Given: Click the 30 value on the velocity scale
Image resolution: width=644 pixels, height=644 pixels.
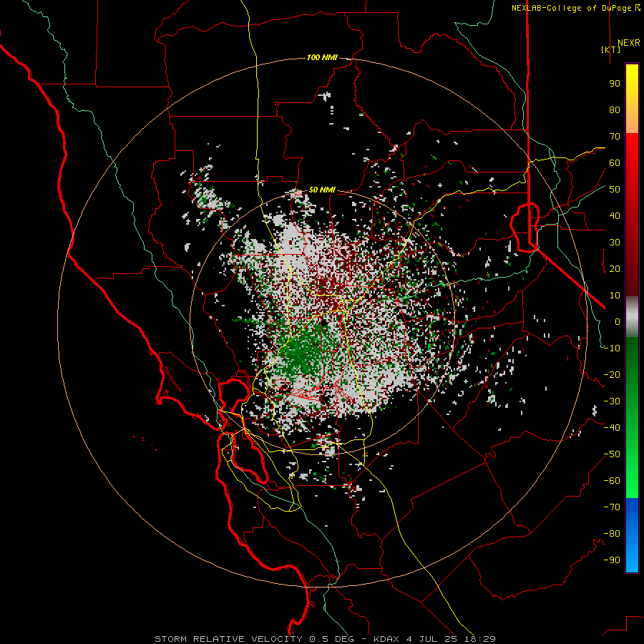Looking at the screenshot, I should tap(615, 243).
